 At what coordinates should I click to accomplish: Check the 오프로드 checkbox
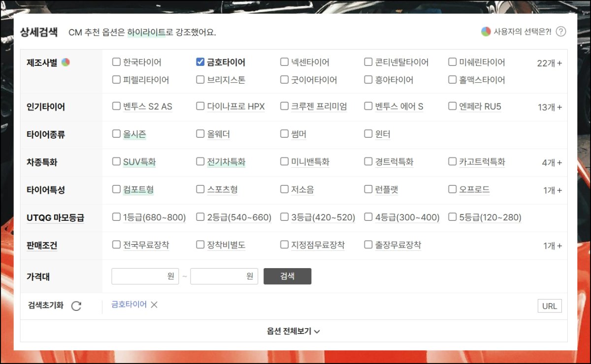click(x=453, y=189)
